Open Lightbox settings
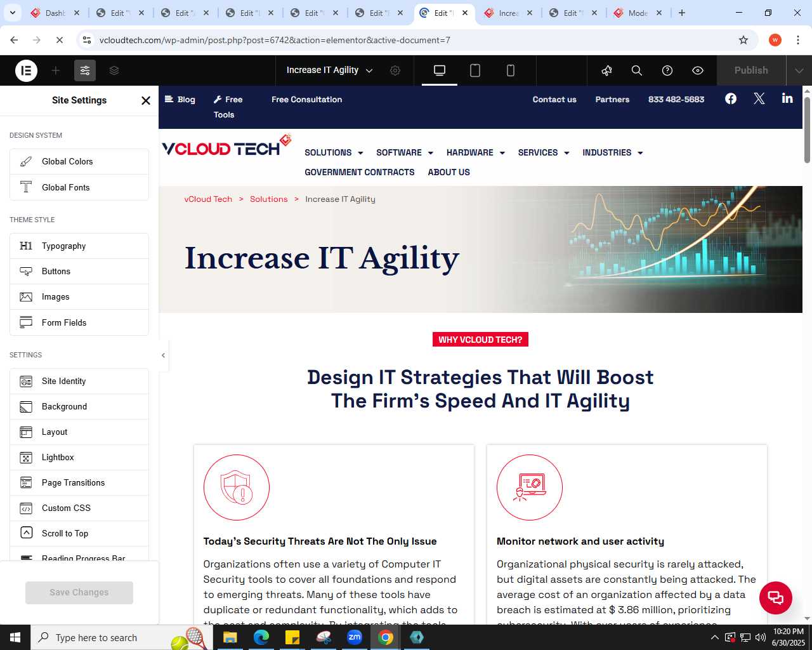This screenshot has height=650, width=812. 79,457
